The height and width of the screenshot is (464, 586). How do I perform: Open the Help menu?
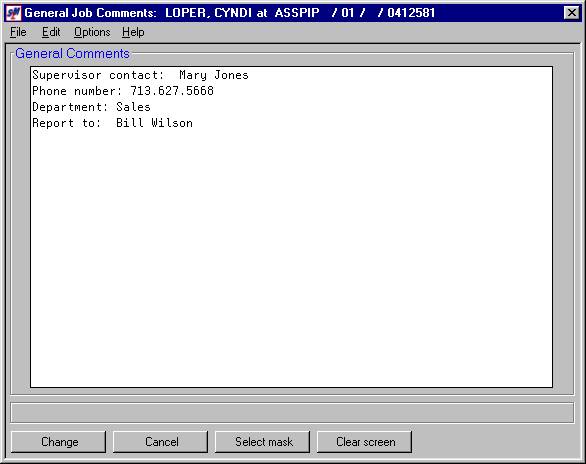133,32
